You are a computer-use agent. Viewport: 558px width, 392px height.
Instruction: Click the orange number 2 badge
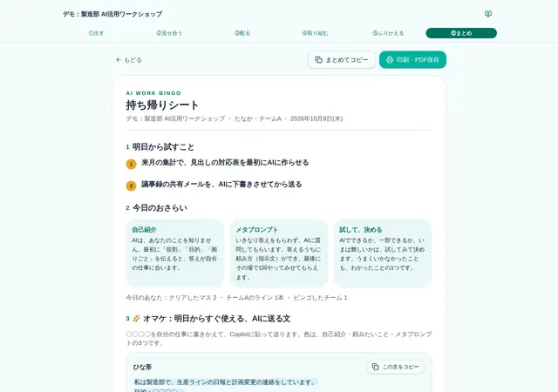132,186
